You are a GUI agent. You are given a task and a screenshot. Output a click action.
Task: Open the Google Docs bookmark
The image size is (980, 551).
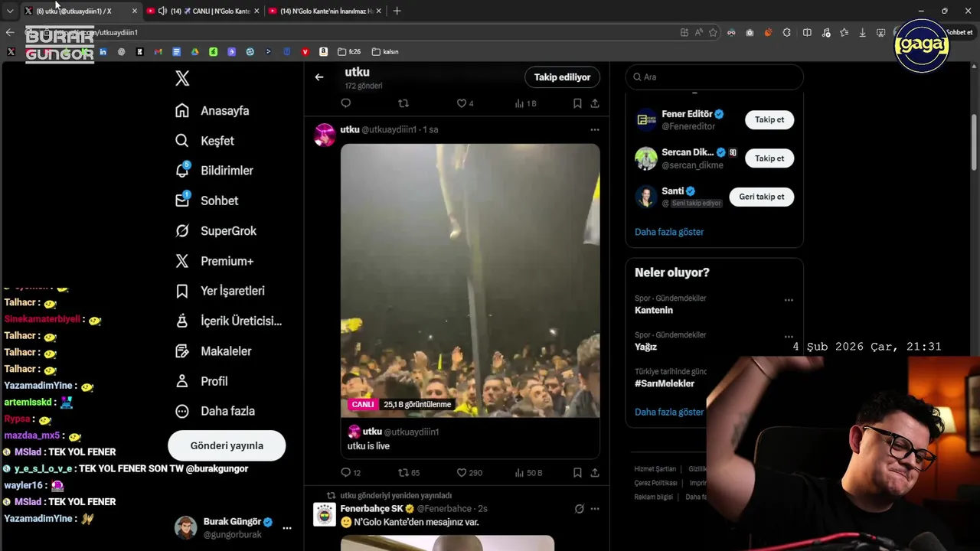pyautogui.click(x=176, y=52)
